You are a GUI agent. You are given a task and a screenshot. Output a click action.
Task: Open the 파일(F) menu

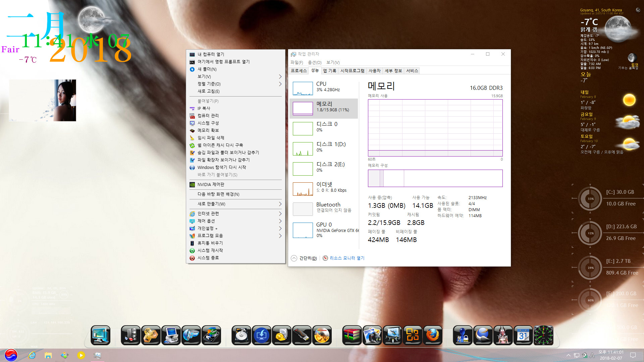[297, 63]
